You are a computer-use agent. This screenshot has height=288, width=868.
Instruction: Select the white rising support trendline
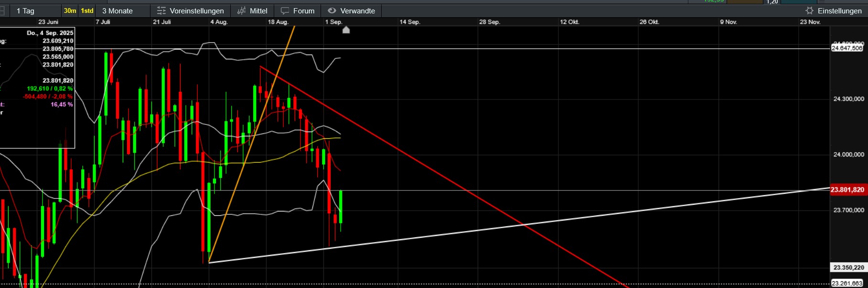(520, 225)
